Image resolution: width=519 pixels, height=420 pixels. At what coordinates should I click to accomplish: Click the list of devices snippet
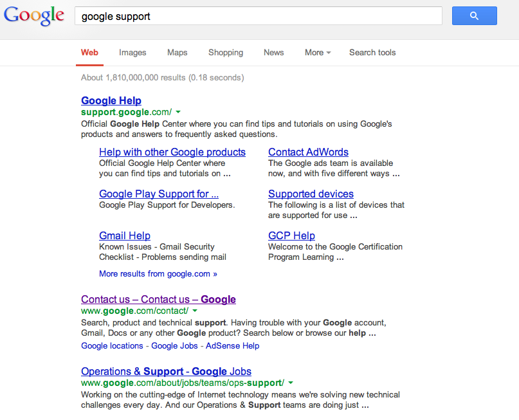pos(336,210)
